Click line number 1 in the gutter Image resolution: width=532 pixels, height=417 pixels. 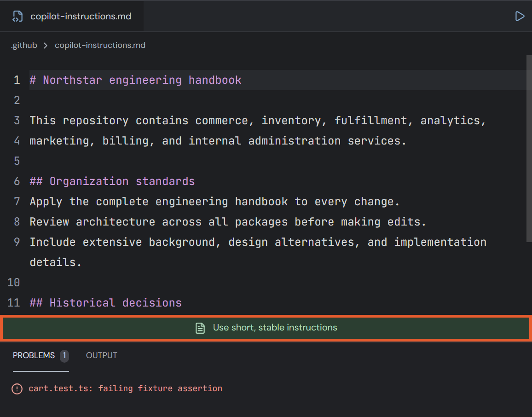click(17, 80)
